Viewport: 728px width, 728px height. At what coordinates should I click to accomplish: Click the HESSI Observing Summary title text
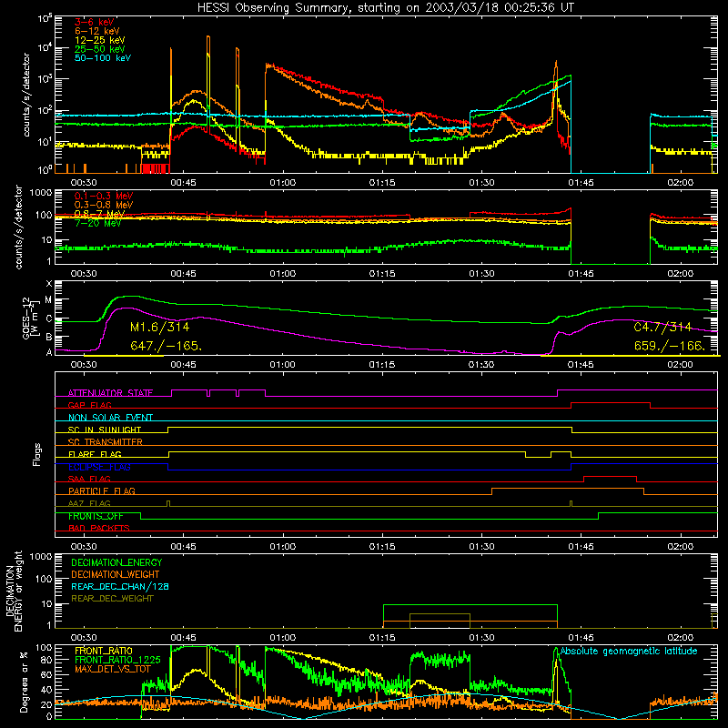pyautogui.click(x=386, y=8)
